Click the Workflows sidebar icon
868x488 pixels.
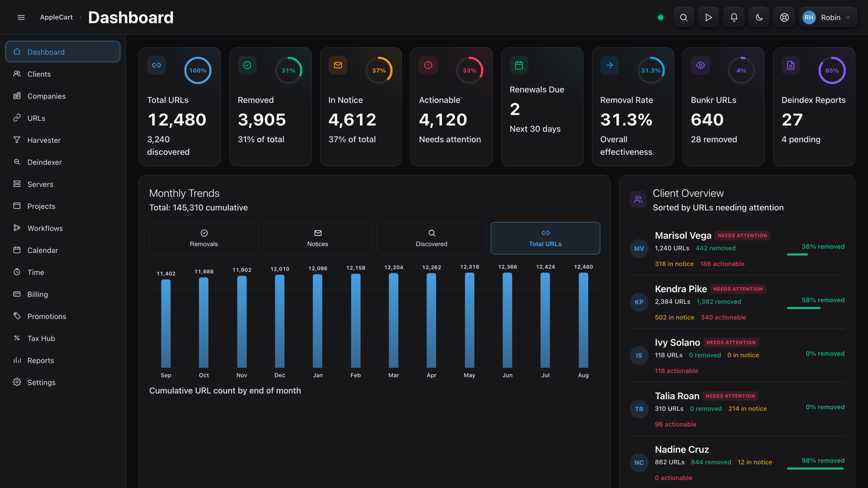click(17, 228)
